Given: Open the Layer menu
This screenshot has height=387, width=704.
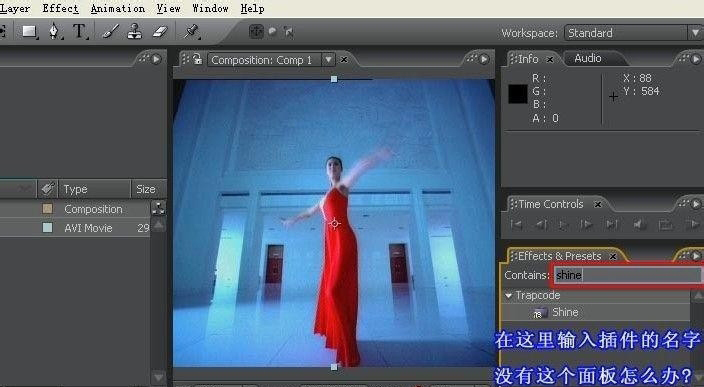Looking at the screenshot, I should point(15,9).
